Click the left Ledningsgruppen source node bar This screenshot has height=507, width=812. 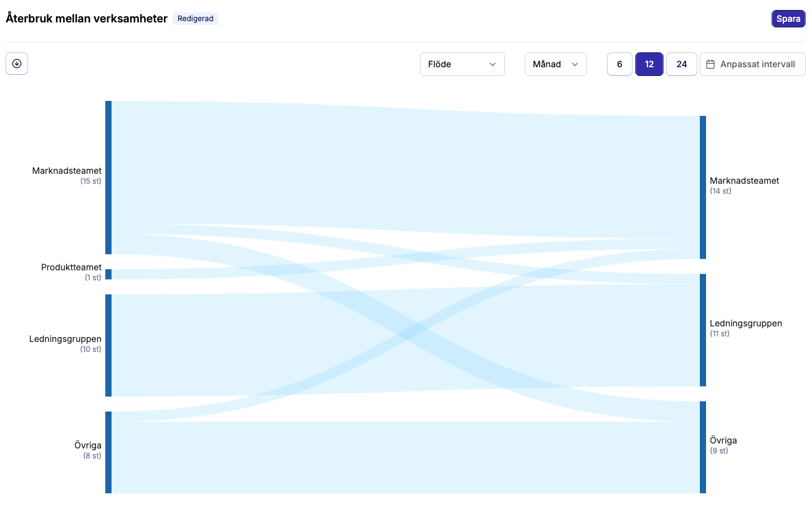(x=108, y=345)
